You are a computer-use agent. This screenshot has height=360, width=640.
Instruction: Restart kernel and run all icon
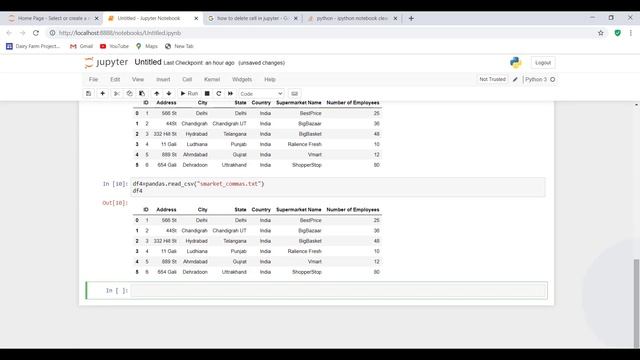231,93
